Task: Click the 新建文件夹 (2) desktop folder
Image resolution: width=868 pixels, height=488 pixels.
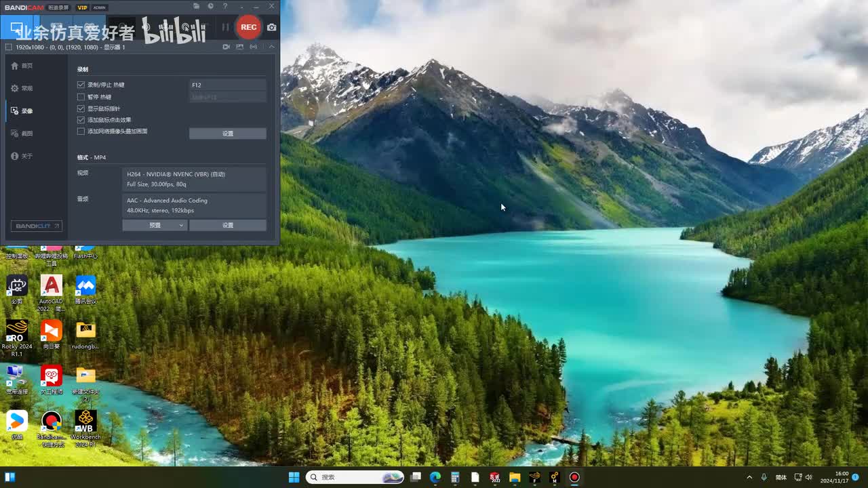Action: 85,383
